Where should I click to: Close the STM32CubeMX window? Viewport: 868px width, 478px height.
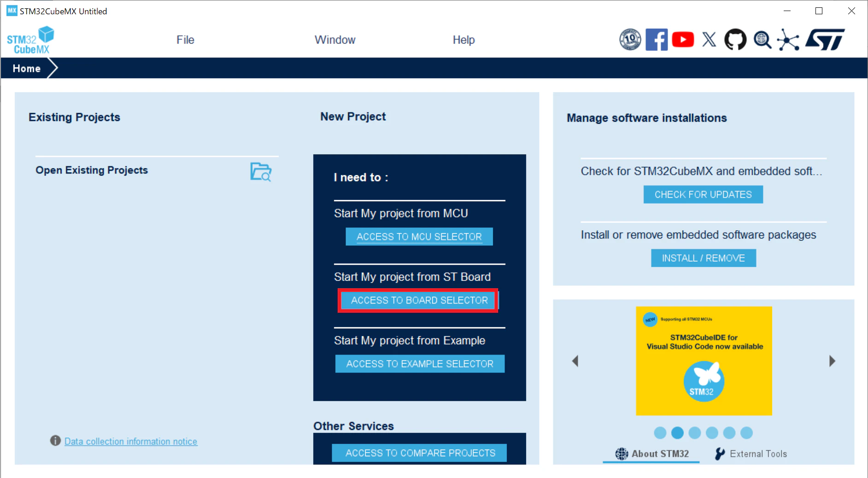[x=851, y=11]
